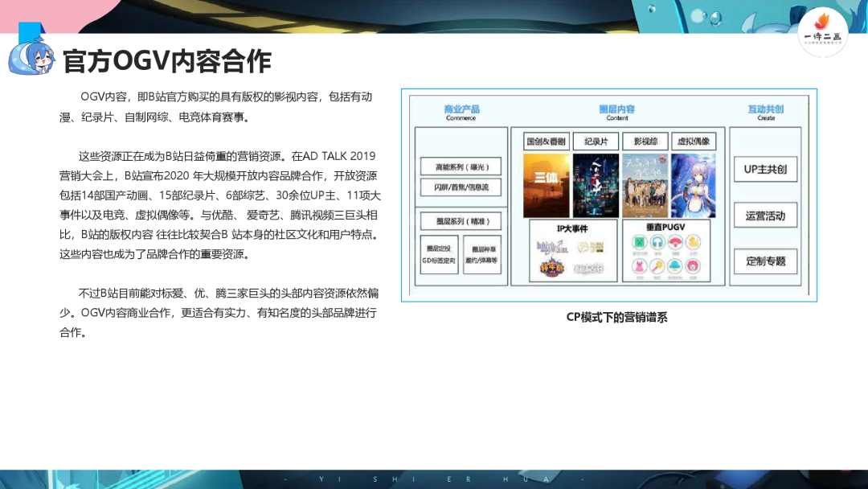This screenshot has height=489, width=868.
Task: Click the line mentioning AD TALK 2019
Action: point(227,156)
